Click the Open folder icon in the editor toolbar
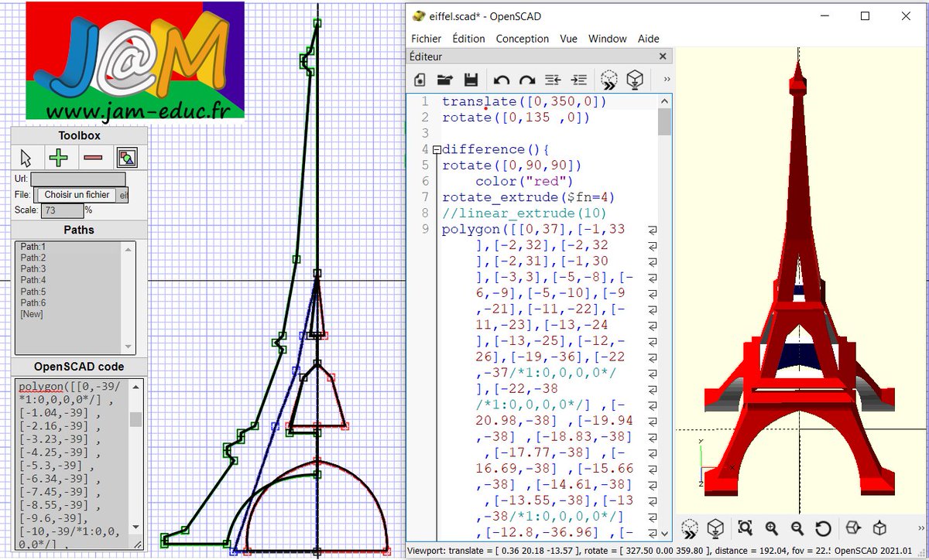The width and height of the screenshot is (929, 560). point(444,79)
